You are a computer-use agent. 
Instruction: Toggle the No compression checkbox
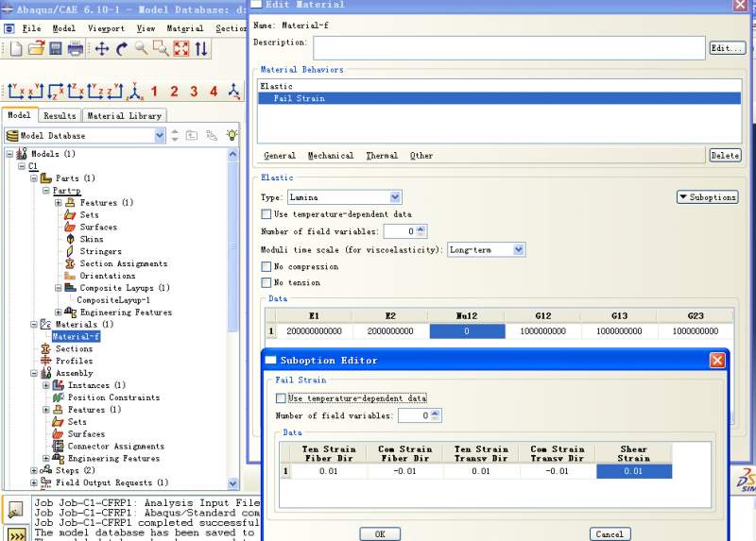266,267
